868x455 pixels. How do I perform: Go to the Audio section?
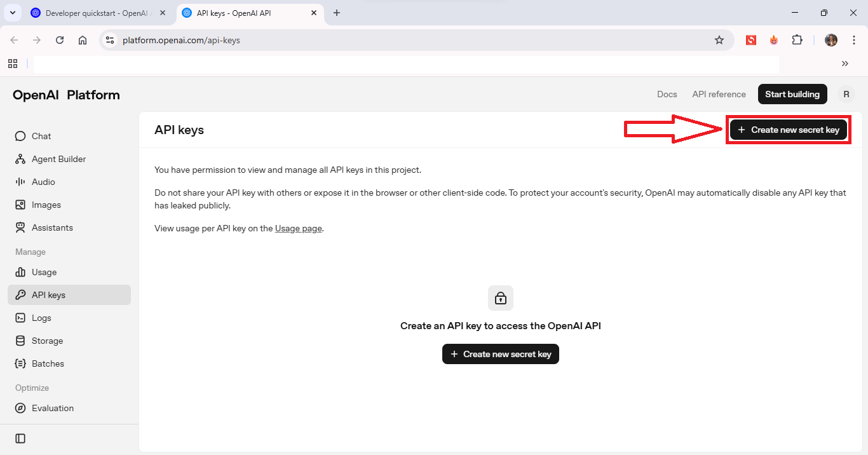[x=43, y=182]
